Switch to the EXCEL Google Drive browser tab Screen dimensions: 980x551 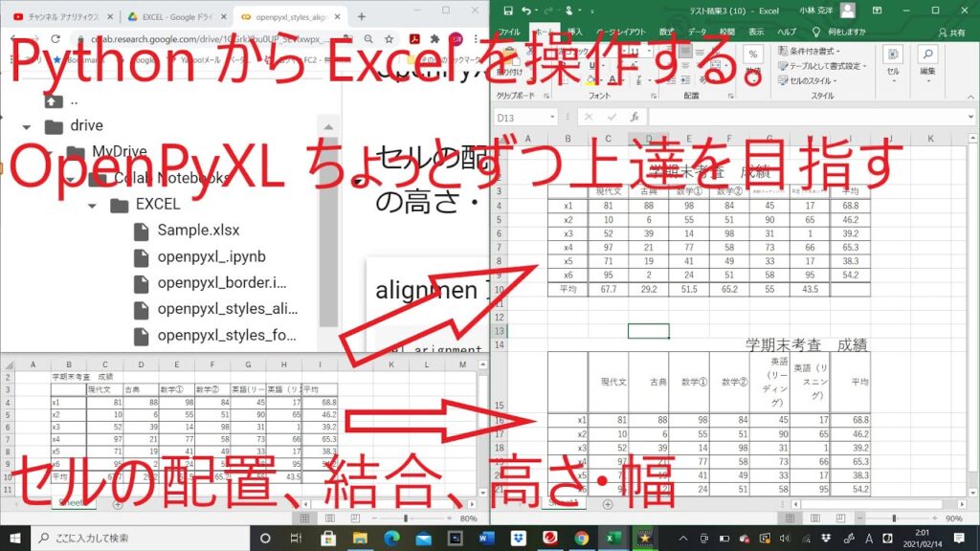coord(174,16)
